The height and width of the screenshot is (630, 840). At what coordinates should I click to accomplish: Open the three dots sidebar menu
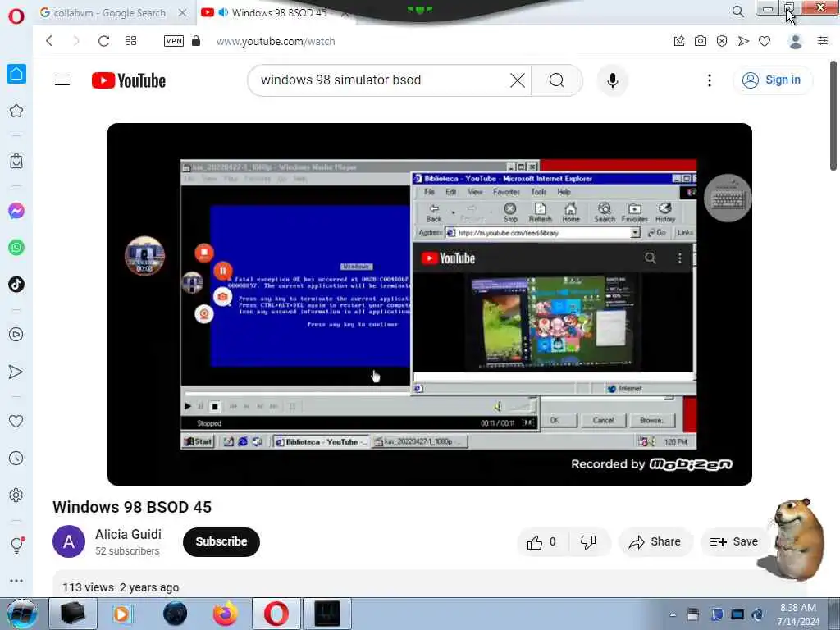(x=16, y=581)
